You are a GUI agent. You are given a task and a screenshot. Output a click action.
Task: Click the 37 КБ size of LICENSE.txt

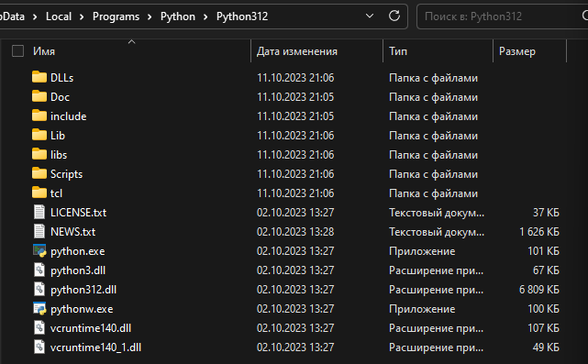coord(546,213)
